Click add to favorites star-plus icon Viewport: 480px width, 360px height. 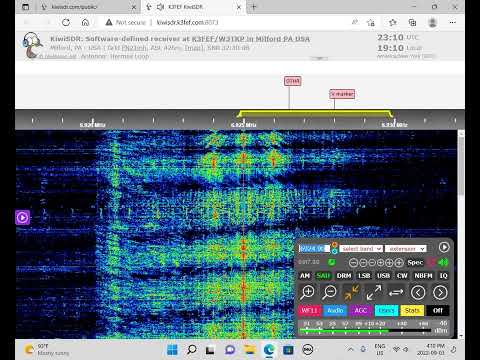(x=371, y=22)
